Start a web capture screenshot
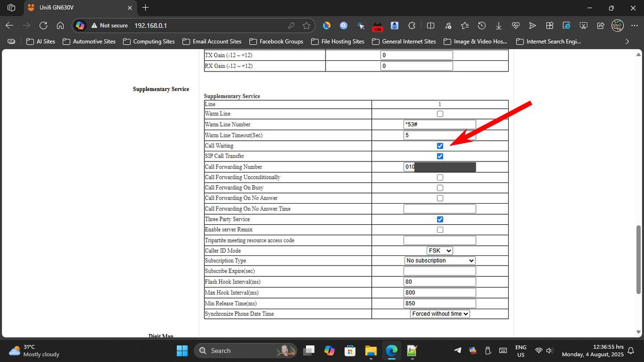Viewport: 644px width, 362px height. coord(584,26)
